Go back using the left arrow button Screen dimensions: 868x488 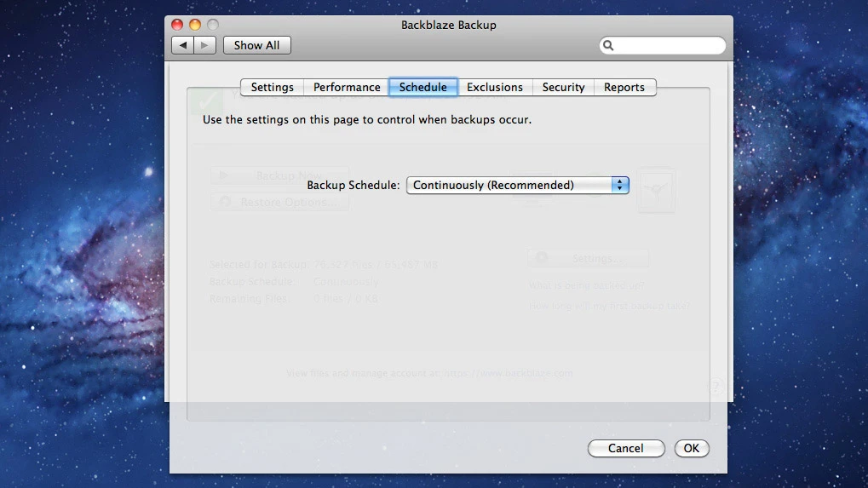(x=182, y=45)
